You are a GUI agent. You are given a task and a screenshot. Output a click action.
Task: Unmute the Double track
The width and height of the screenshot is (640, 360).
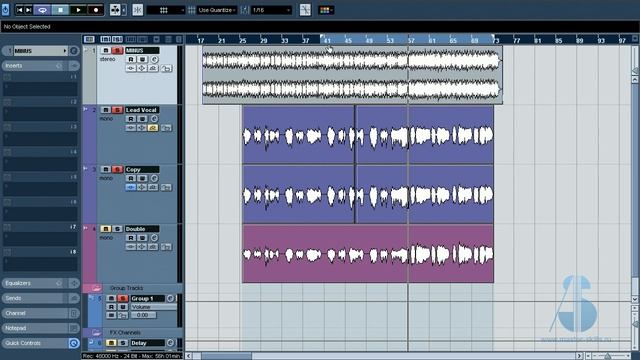point(106,229)
